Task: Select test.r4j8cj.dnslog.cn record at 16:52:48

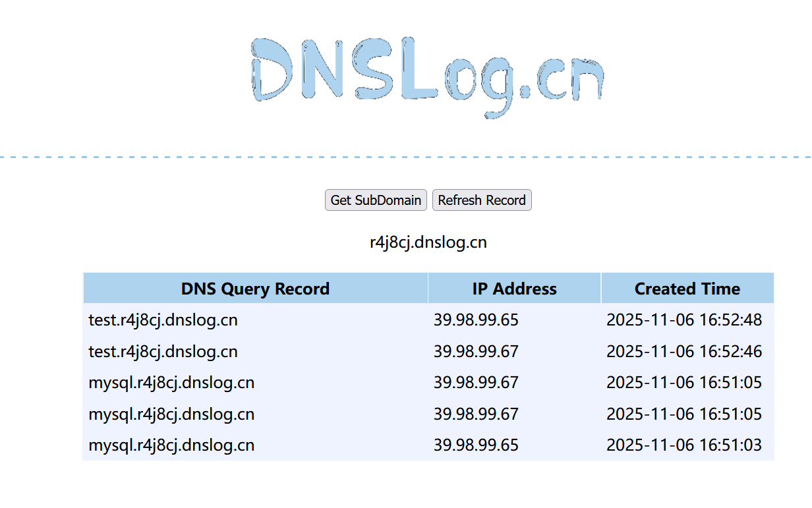Action: point(163,320)
